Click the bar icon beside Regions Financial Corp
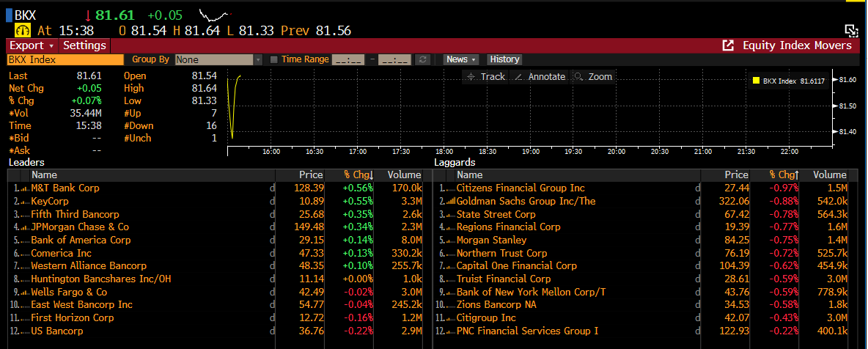 point(449,227)
